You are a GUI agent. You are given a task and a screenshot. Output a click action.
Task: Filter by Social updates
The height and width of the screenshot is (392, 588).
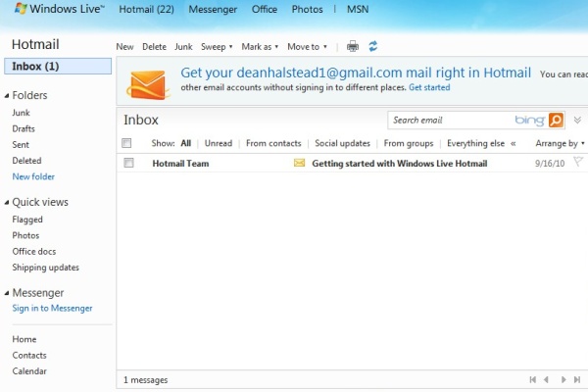click(342, 143)
